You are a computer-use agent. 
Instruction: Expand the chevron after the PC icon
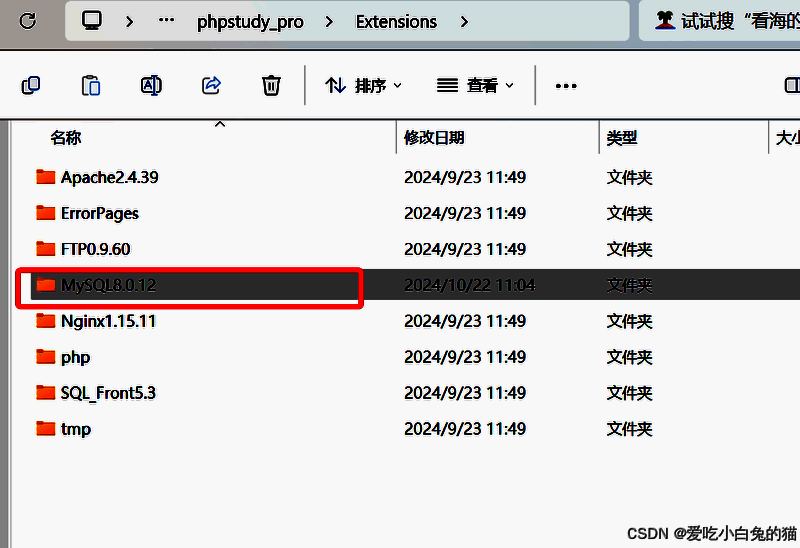click(130, 21)
